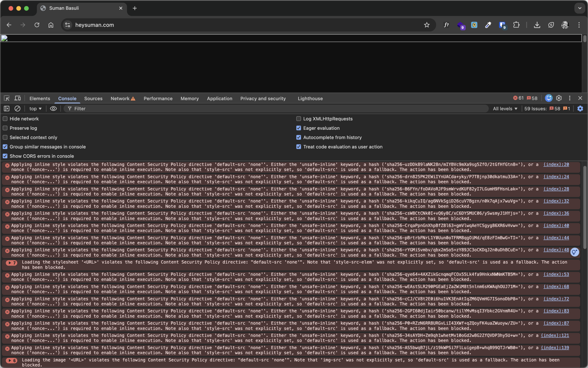This screenshot has height=368, width=588.
Task: View site information icon in address bar
Action: pos(68,25)
